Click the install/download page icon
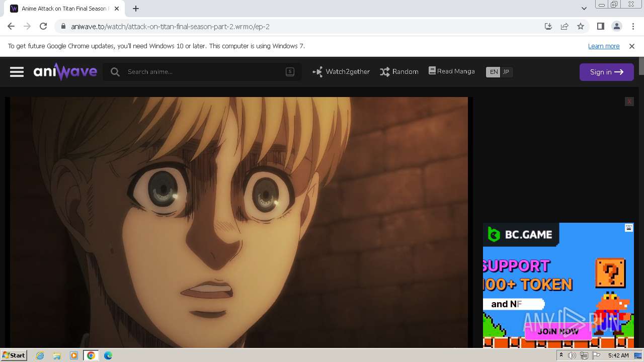Image resolution: width=644 pixels, height=362 pixels. click(548, 26)
